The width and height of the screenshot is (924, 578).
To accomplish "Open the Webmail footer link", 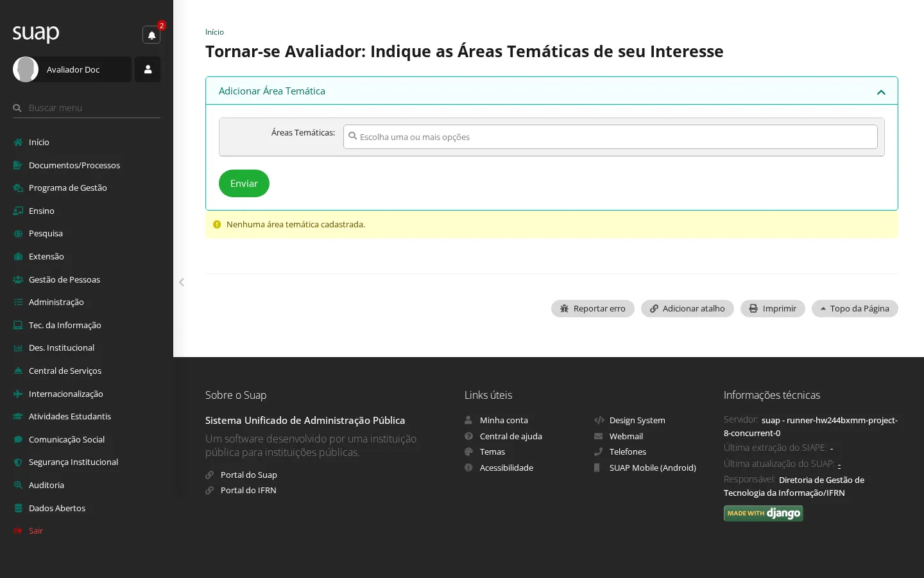I will pyautogui.click(x=626, y=436).
